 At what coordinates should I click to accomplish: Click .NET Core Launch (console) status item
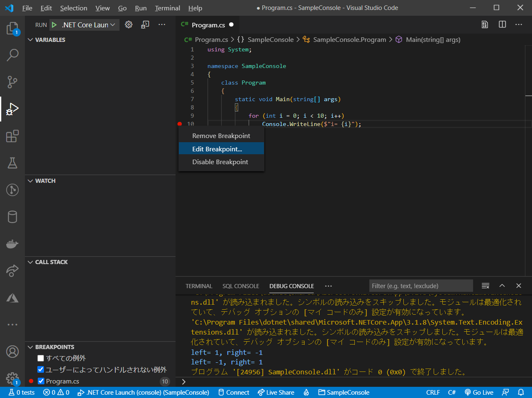tap(143, 392)
